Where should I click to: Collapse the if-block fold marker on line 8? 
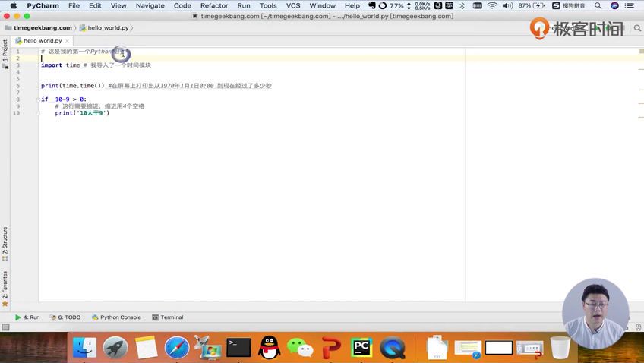(37, 99)
